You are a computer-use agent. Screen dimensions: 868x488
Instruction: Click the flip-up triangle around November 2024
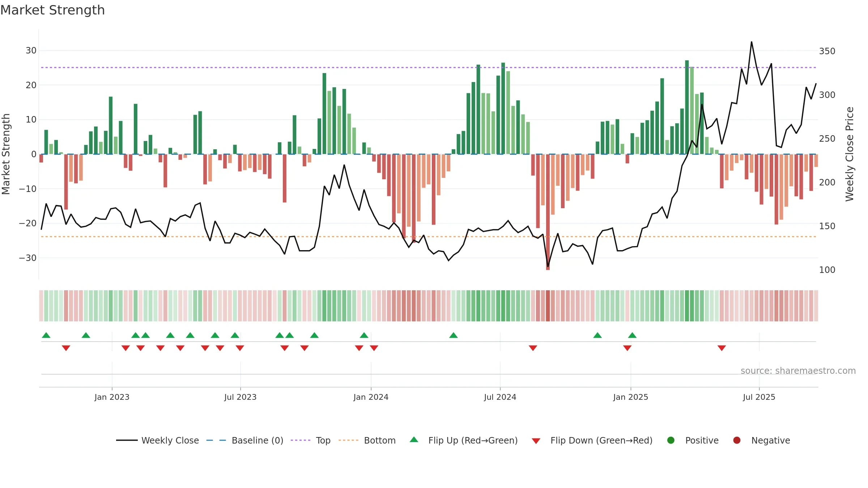point(597,335)
